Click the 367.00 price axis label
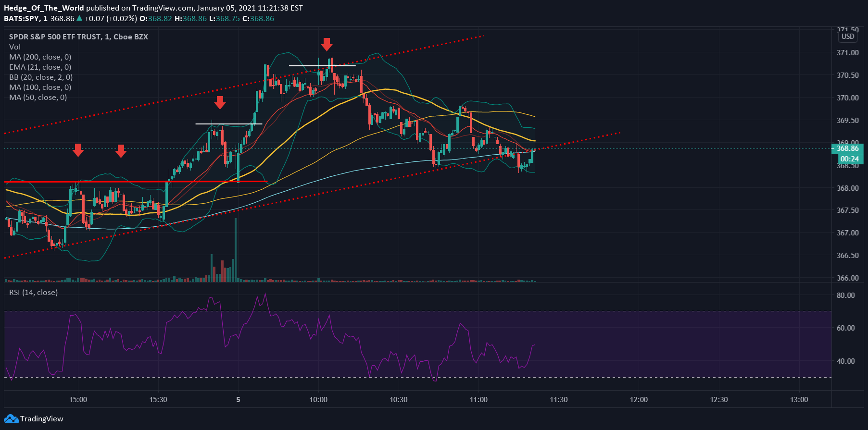 pos(848,233)
